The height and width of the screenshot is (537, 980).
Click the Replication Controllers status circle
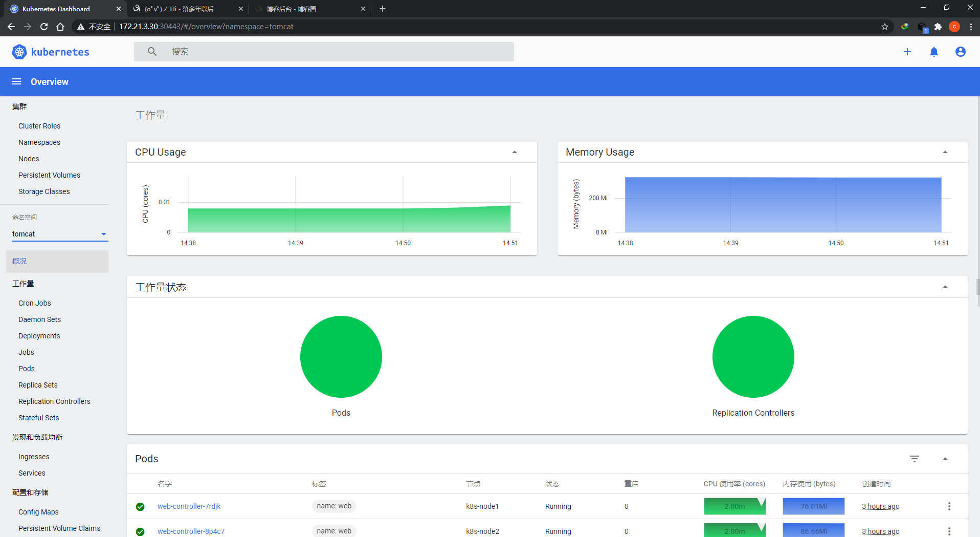753,357
